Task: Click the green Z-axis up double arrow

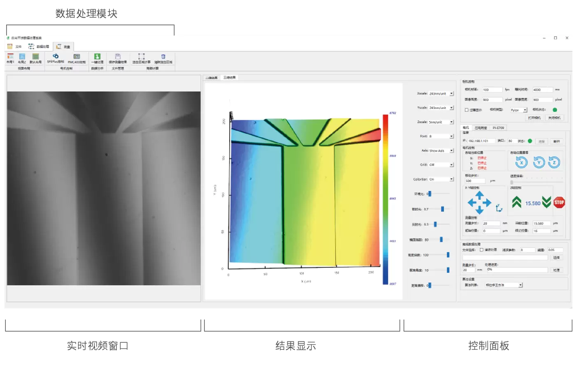Action: [516, 202]
